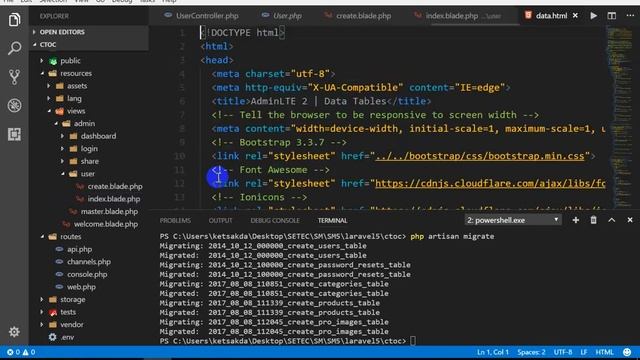640x360 pixels.
Task: Open the DEBUG CONSOLE panel tab
Action: pyautogui.click(x=275, y=220)
